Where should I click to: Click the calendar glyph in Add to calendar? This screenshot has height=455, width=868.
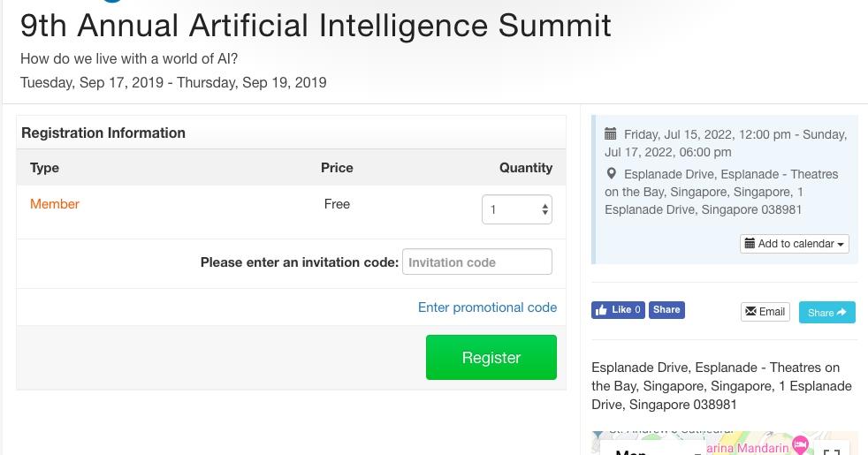[750, 244]
